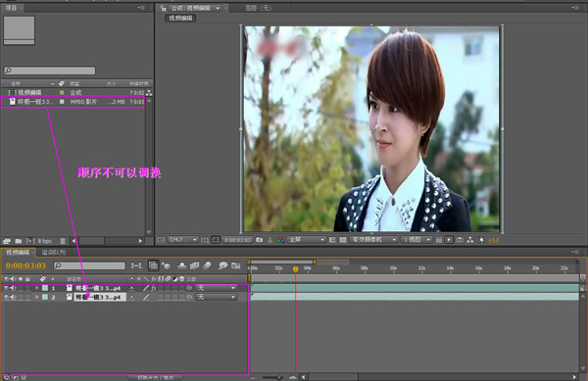Viewport: 588px width, 381px height.
Task: Click the Project panel search field
Action: pyautogui.click(x=50, y=71)
